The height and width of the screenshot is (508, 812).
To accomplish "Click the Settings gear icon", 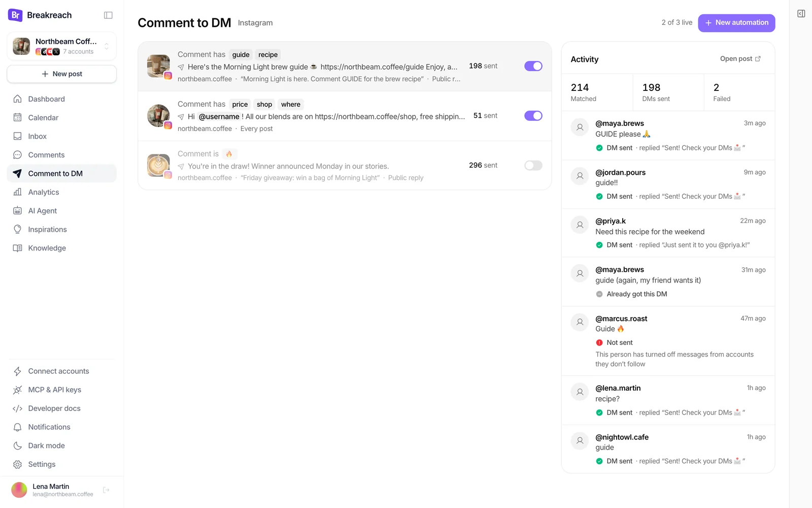I will tap(18, 464).
